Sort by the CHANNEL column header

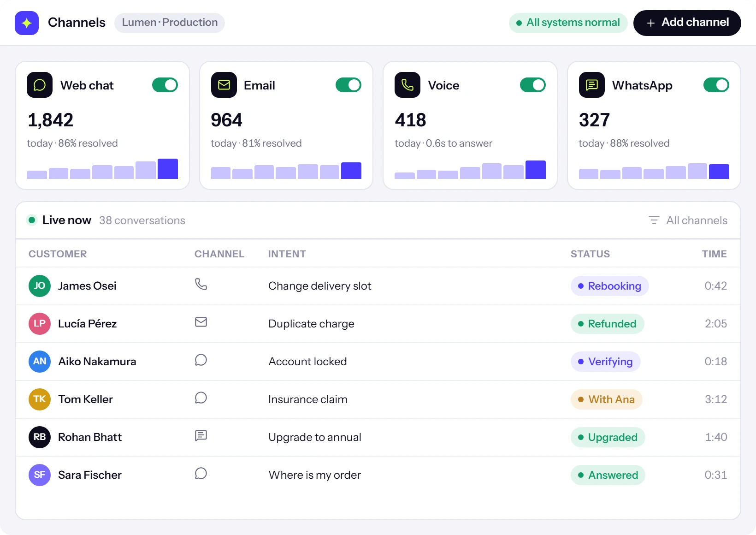tap(219, 254)
